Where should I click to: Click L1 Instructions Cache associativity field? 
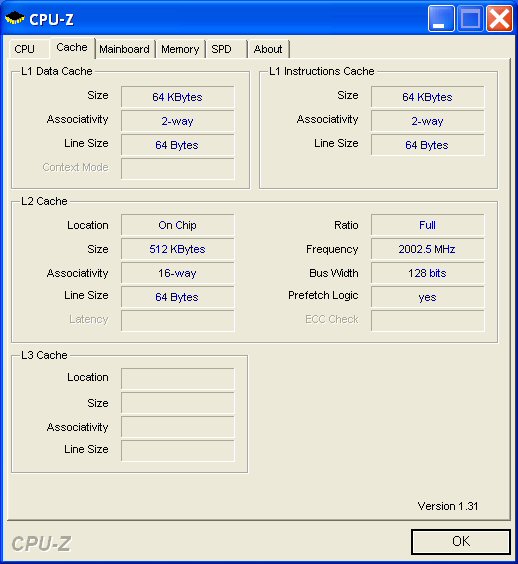[427, 121]
